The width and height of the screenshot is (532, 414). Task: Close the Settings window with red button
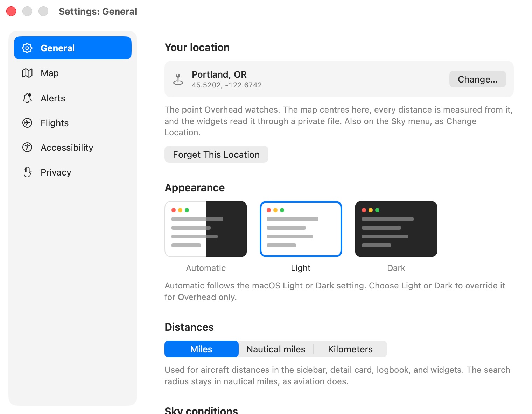(x=11, y=11)
